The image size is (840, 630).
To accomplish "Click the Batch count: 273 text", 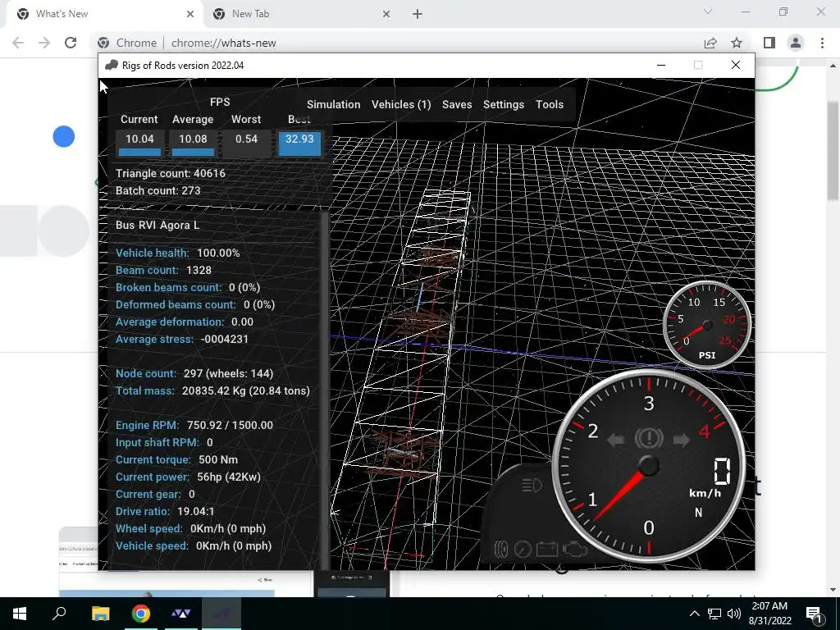I will (x=158, y=190).
